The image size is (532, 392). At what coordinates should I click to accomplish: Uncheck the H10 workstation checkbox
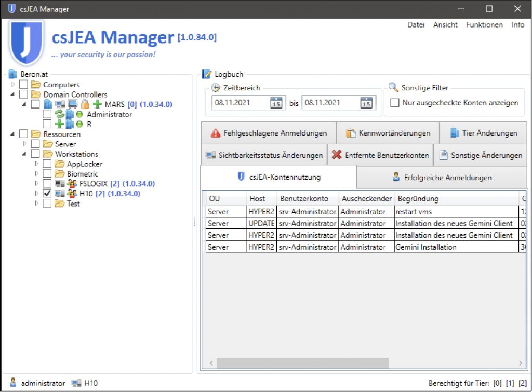click(x=47, y=194)
